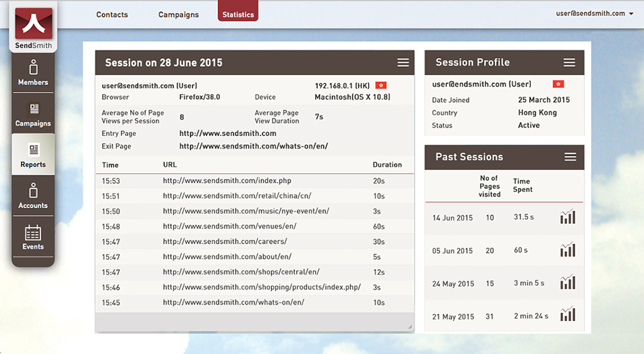The width and height of the screenshot is (644, 354).
Task: Click the 60s duration for venues
Action: [379, 226]
